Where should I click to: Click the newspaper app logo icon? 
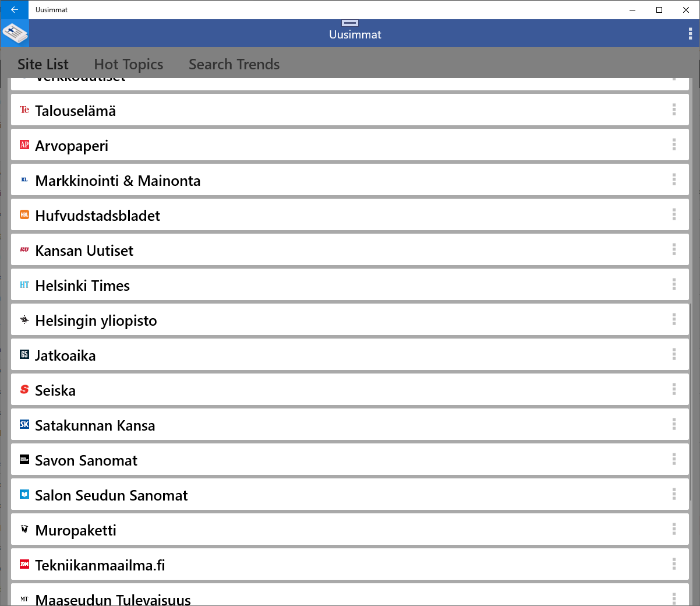pyautogui.click(x=15, y=34)
